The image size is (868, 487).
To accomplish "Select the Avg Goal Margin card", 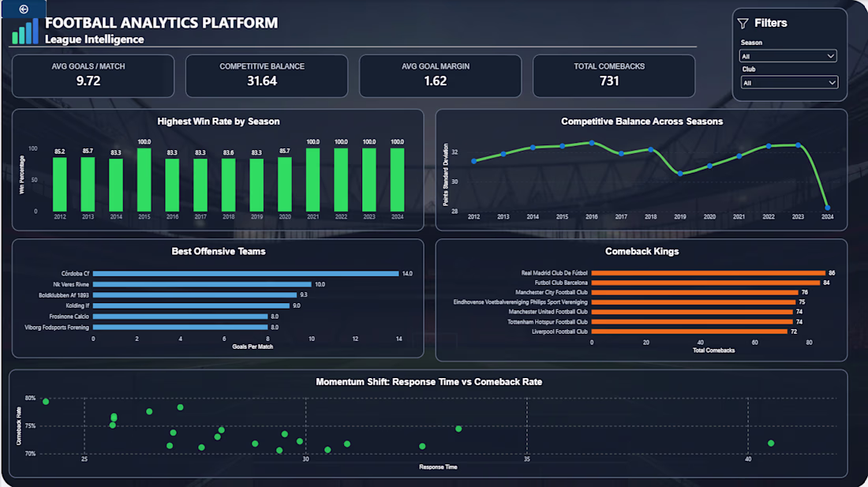I will click(x=440, y=76).
